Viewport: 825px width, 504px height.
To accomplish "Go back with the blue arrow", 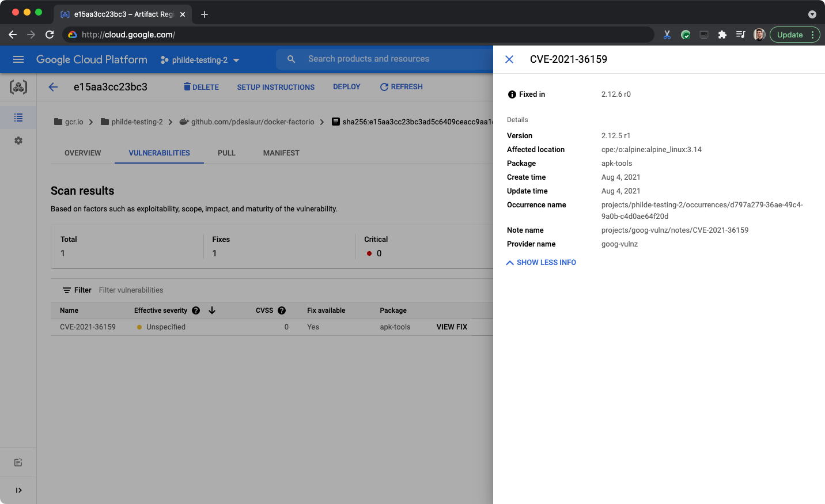I will click(x=54, y=87).
